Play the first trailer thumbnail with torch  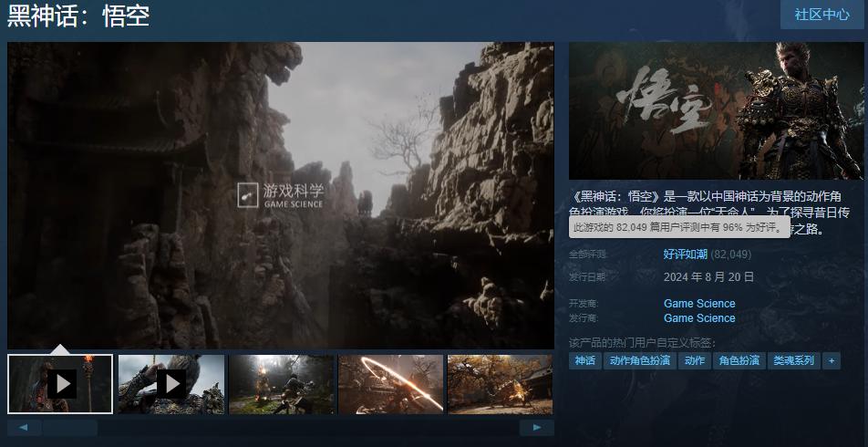pos(60,384)
